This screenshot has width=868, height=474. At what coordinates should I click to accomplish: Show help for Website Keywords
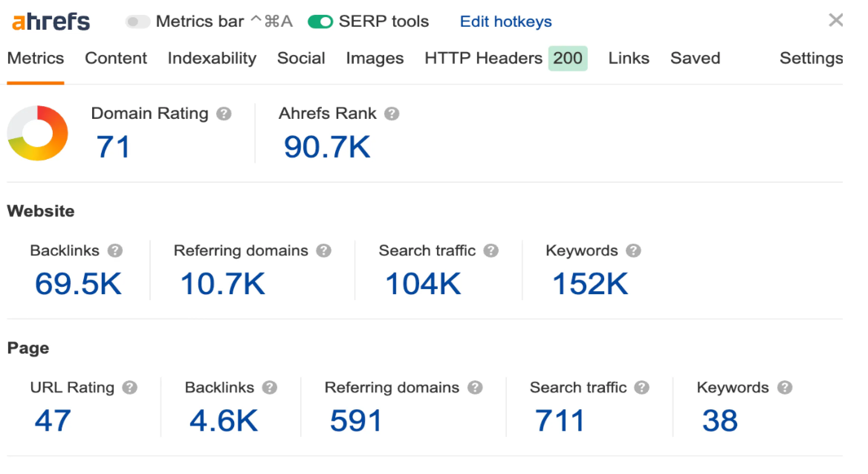(x=633, y=251)
